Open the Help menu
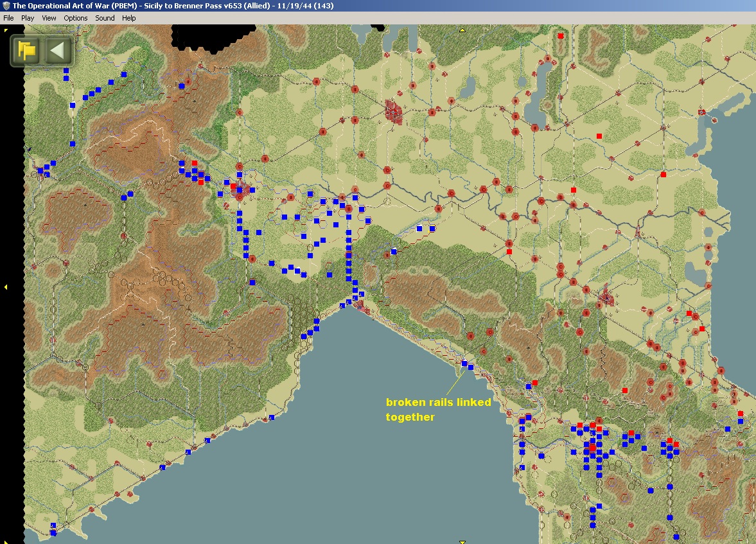 point(128,18)
